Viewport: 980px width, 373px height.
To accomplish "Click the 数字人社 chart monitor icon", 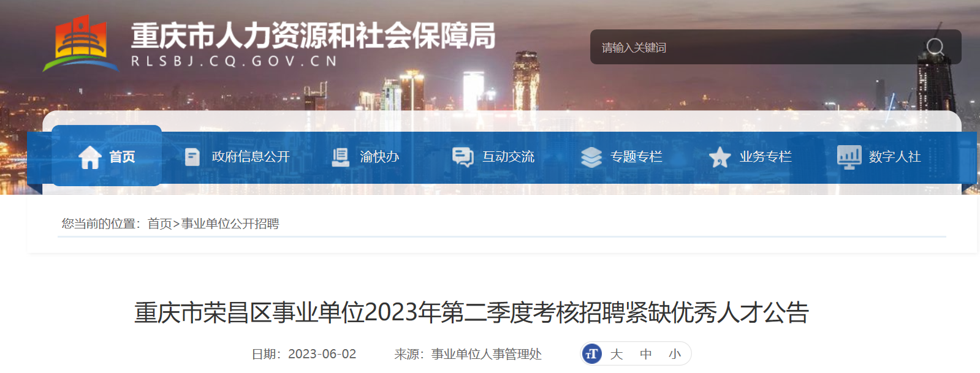I will point(849,157).
